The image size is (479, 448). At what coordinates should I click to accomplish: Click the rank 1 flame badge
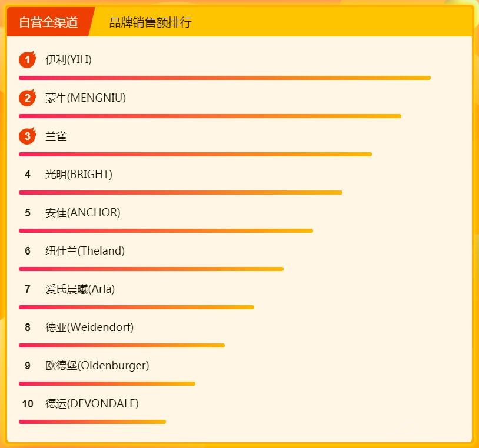pyautogui.click(x=27, y=59)
